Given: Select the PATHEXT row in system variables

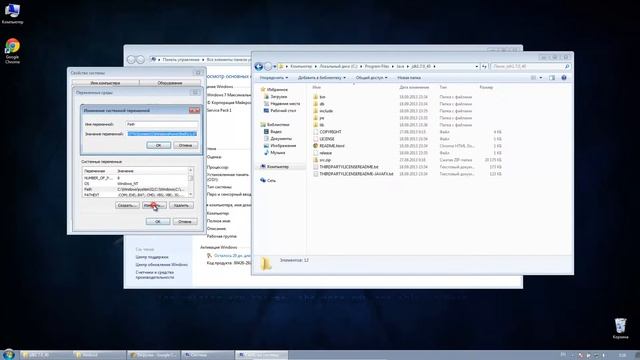Looking at the screenshot, I should [135, 195].
